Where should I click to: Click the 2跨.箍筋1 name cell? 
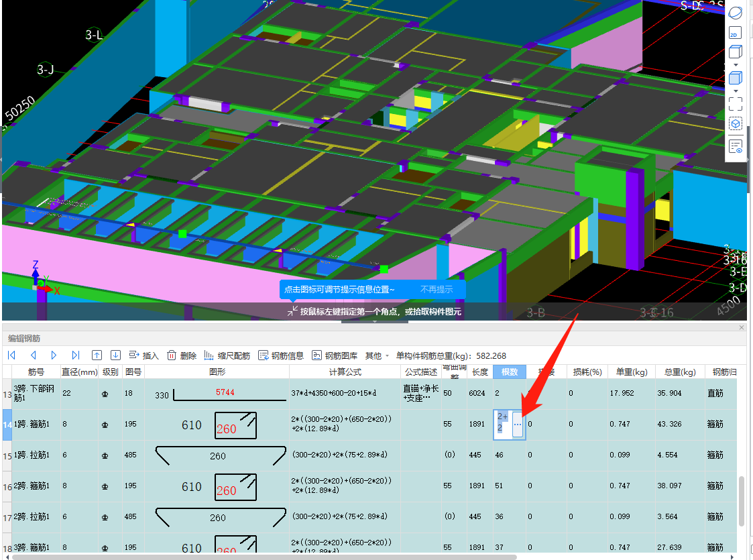coord(36,486)
